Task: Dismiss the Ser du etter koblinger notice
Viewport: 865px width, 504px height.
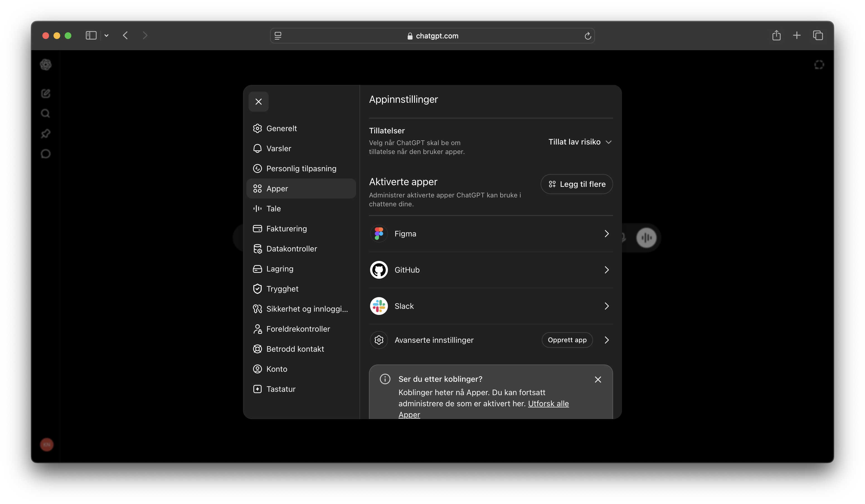Action: 598,380
